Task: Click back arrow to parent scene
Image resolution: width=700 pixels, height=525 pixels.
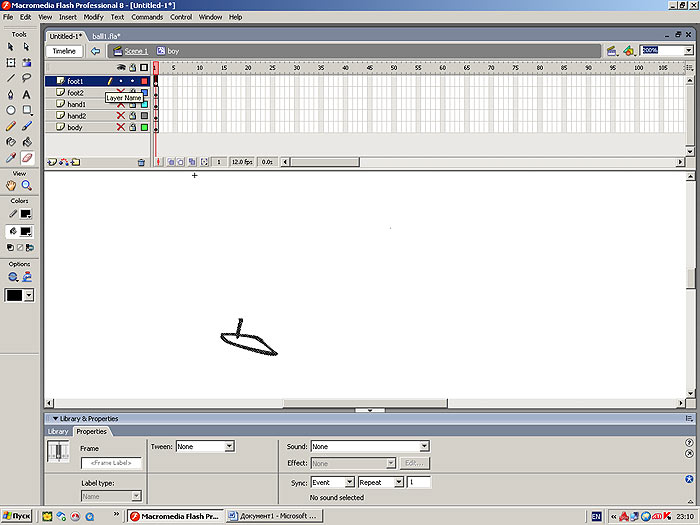Action: (x=95, y=51)
